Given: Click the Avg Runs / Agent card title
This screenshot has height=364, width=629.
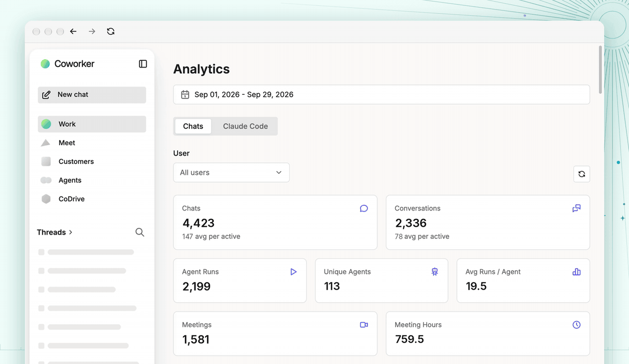Looking at the screenshot, I should tap(493, 272).
